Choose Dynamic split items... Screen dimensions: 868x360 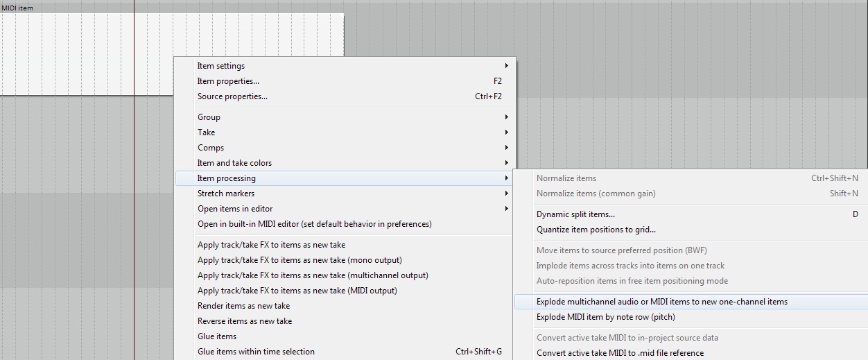point(691,214)
